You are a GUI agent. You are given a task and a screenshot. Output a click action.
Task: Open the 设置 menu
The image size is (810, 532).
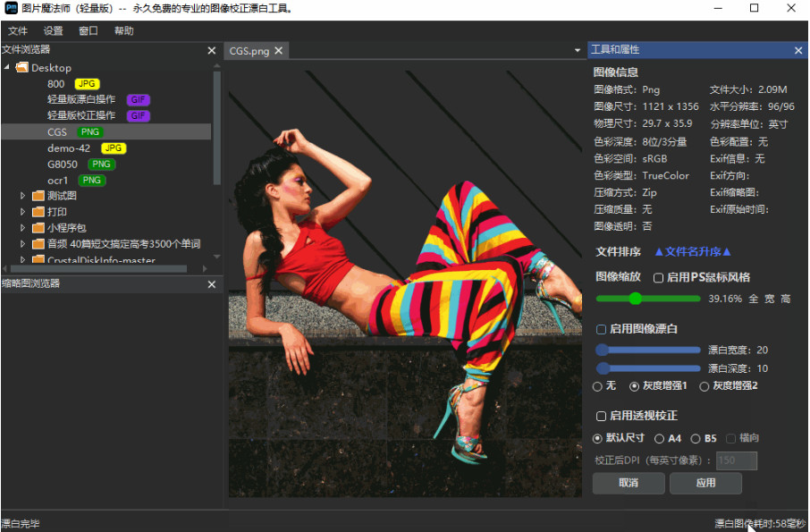point(54,31)
